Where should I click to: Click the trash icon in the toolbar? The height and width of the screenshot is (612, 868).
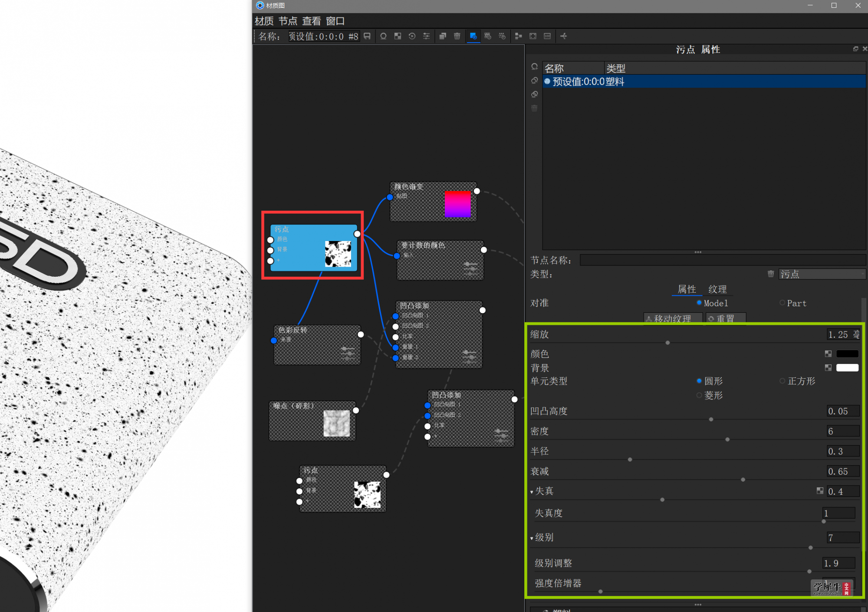(x=457, y=36)
